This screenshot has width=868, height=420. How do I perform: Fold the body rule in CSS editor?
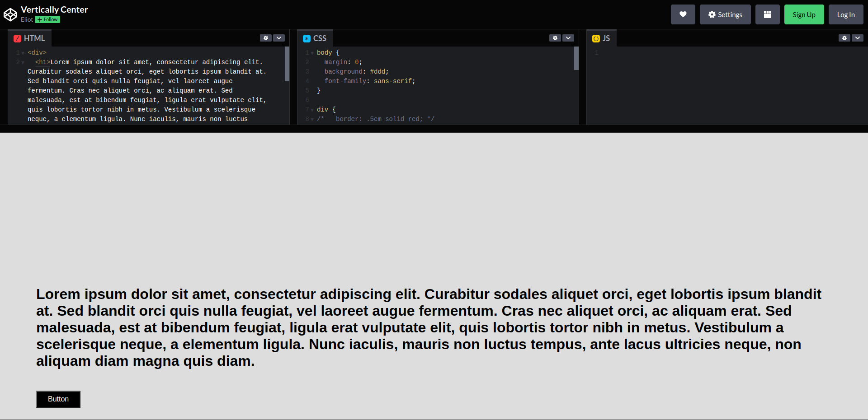(312, 53)
